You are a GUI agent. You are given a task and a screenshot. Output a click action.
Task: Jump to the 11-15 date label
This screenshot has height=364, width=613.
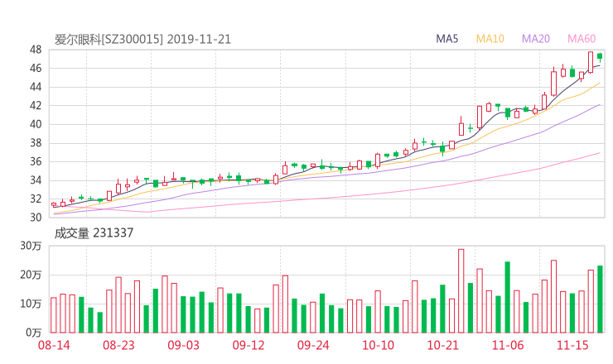pos(572,345)
